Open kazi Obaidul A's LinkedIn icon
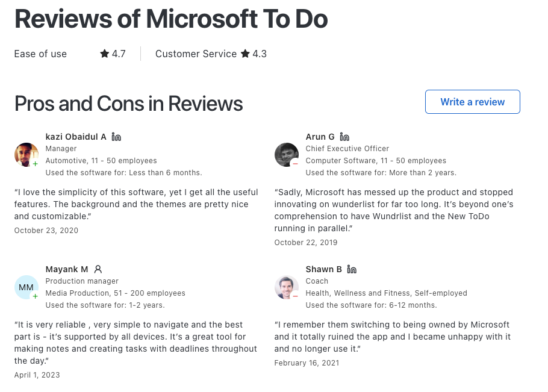 116,137
